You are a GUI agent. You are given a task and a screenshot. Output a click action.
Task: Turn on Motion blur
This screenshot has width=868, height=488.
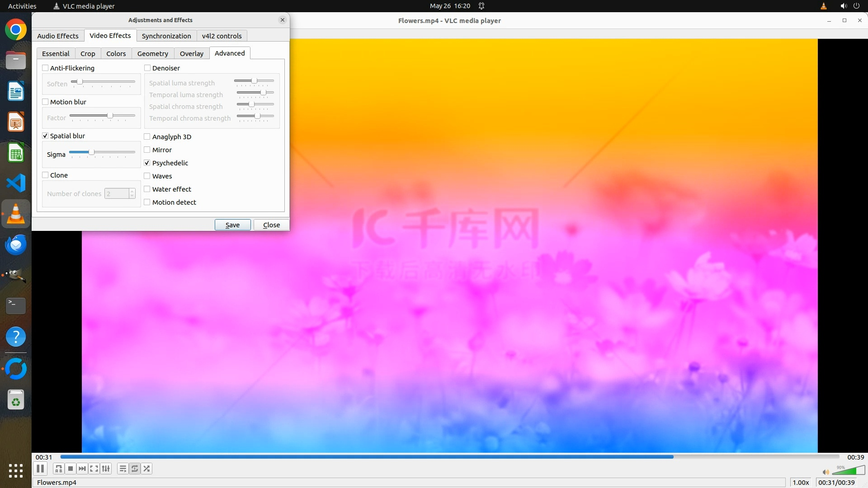[45, 102]
